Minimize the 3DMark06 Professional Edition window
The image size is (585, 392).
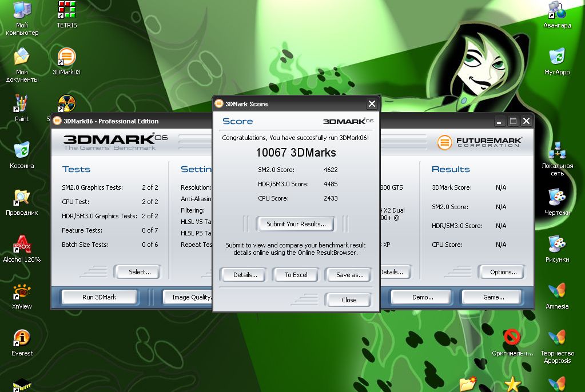[x=499, y=121]
